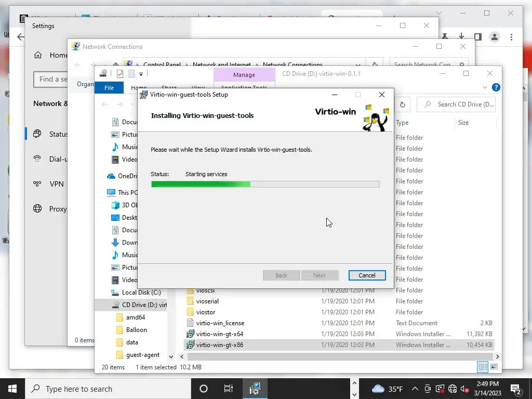Show hidden system tray icons

point(415,389)
